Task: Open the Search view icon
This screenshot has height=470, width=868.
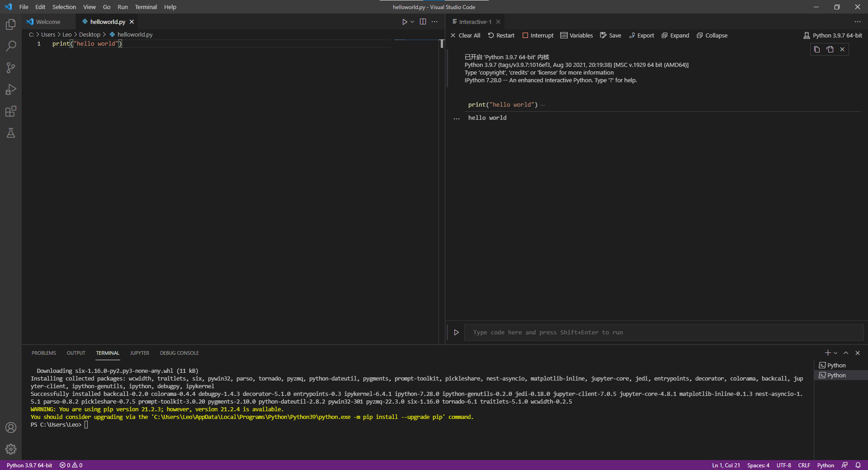Action: click(11, 46)
